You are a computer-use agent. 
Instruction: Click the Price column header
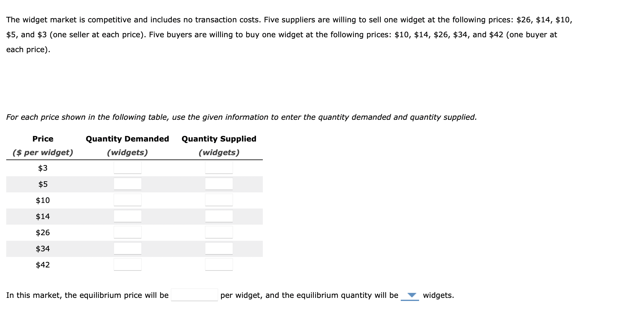43,139
